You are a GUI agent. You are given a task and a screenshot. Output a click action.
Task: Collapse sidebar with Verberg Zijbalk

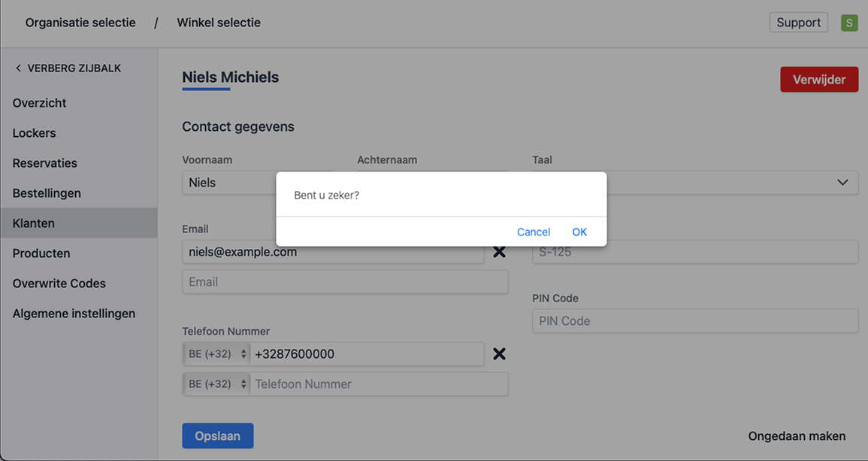click(x=68, y=68)
